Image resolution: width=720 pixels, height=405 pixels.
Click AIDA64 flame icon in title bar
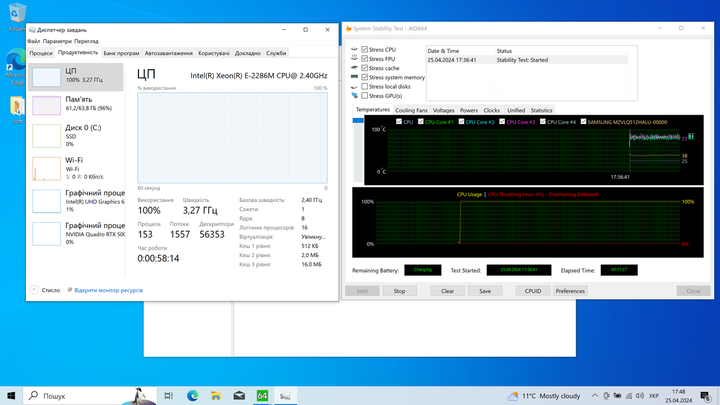[349, 28]
